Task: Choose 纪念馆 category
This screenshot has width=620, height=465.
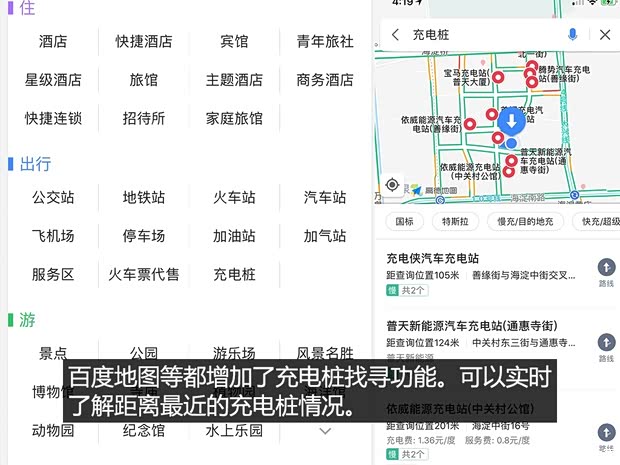Action: pyautogui.click(x=144, y=431)
